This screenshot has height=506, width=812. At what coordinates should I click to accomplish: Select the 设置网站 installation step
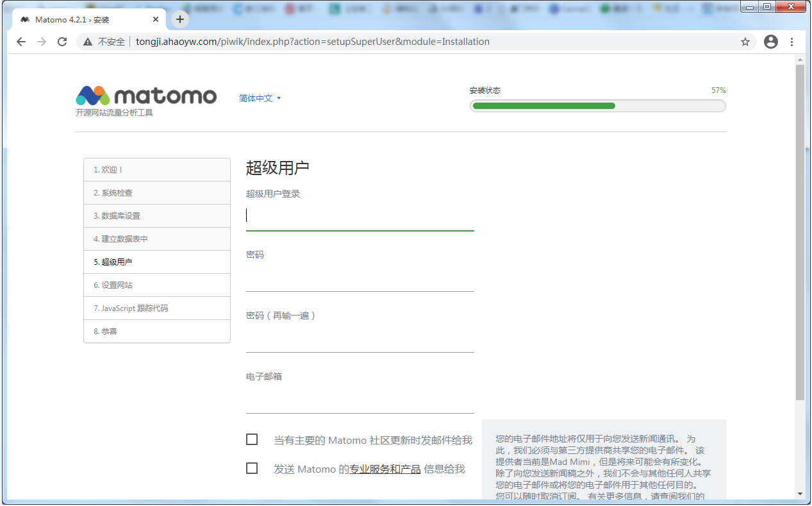point(157,285)
